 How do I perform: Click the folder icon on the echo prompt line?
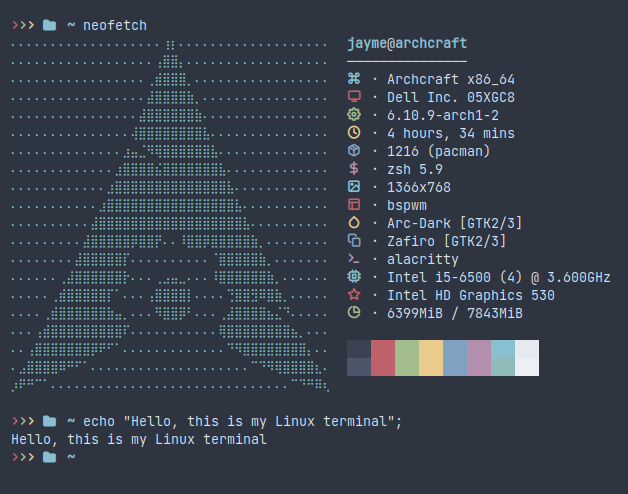pyautogui.click(x=49, y=421)
